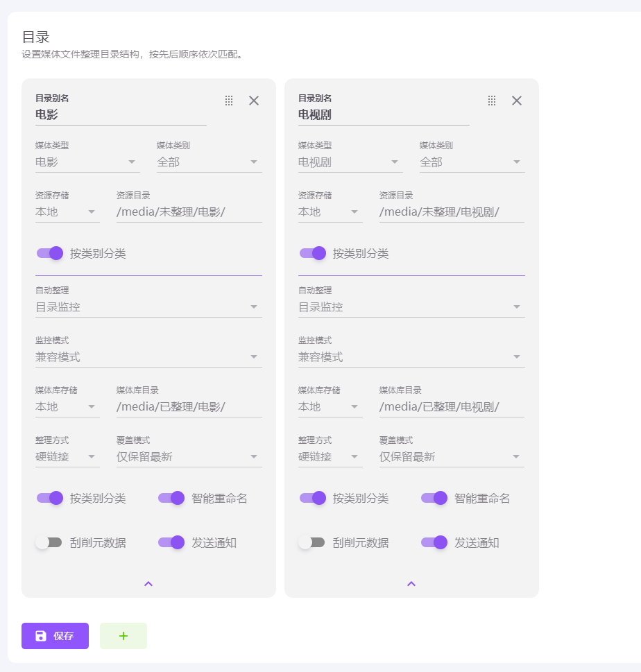
Task: Edit the 电视剧 目录别名 field
Action: click(384, 115)
